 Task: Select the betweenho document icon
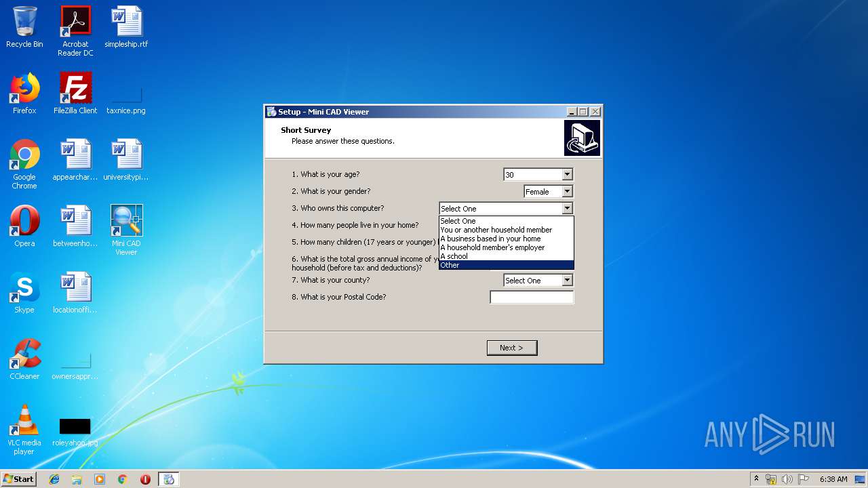(75, 226)
